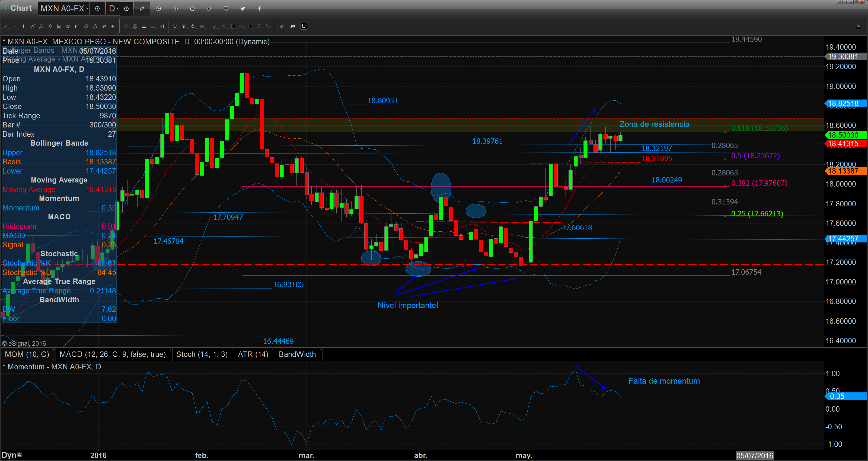Click the symbol link icon
This screenshot has width=868, height=461.
click(209, 8)
